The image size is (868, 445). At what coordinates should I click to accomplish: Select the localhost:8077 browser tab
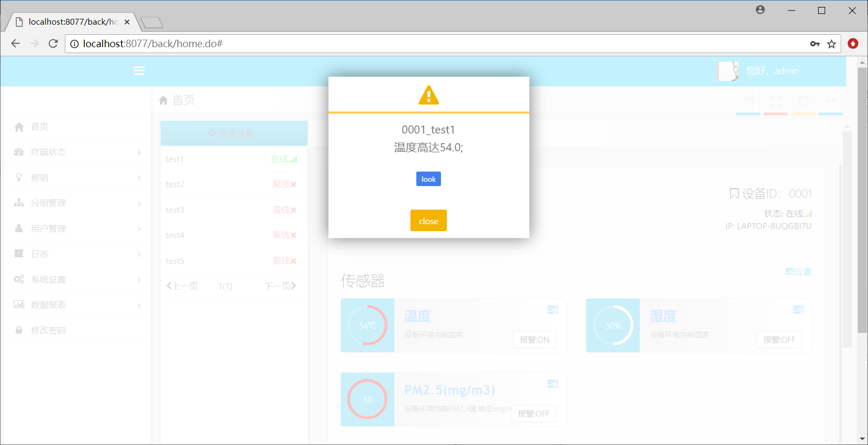[x=72, y=22]
